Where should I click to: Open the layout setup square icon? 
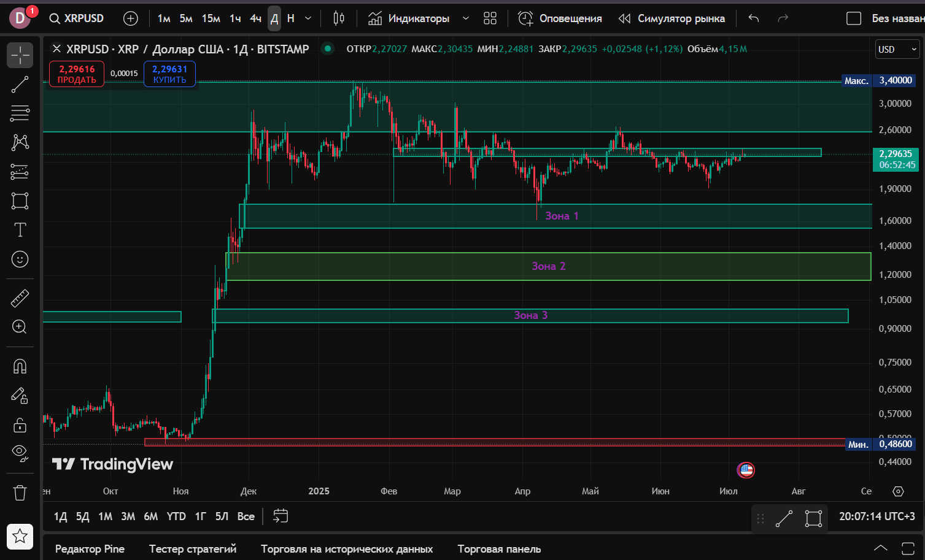[x=854, y=18]
